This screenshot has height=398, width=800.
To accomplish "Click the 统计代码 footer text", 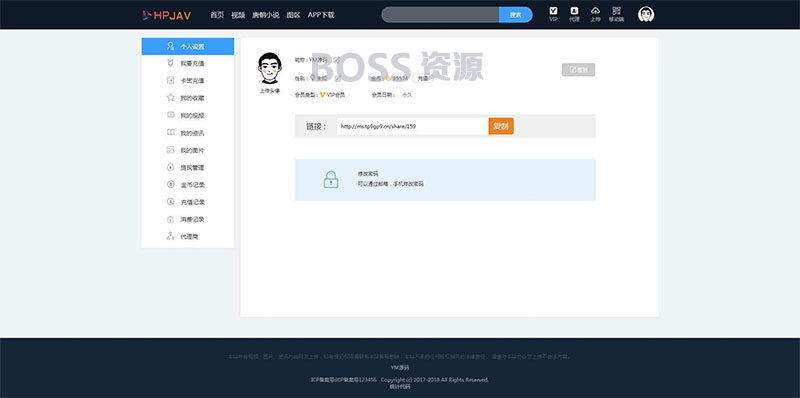I will click(x=400, y=386).
